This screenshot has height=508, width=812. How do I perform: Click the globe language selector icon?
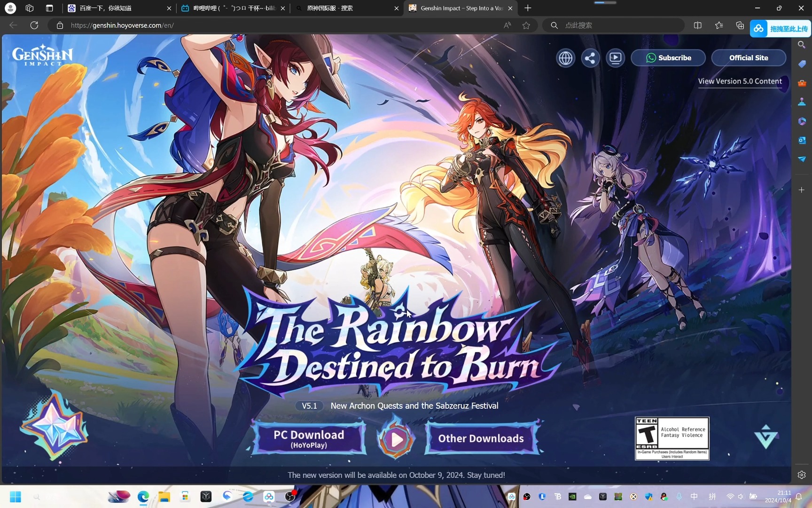click(565, 58)
